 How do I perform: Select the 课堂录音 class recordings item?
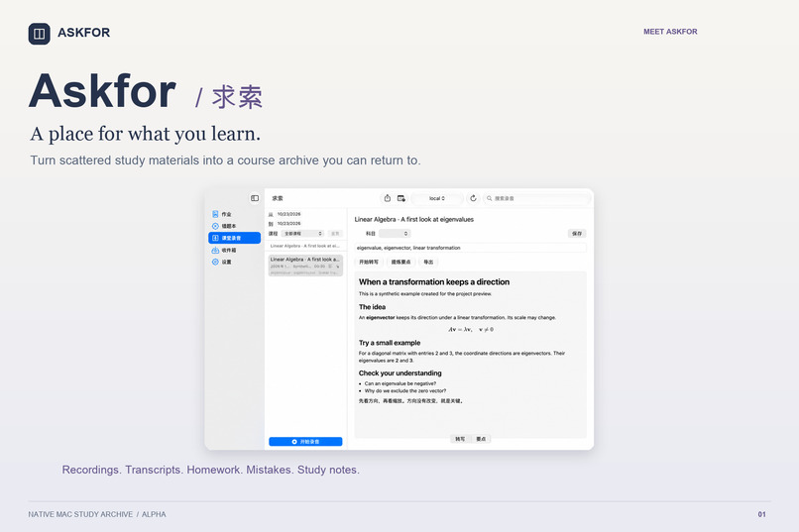pos(234,238)
